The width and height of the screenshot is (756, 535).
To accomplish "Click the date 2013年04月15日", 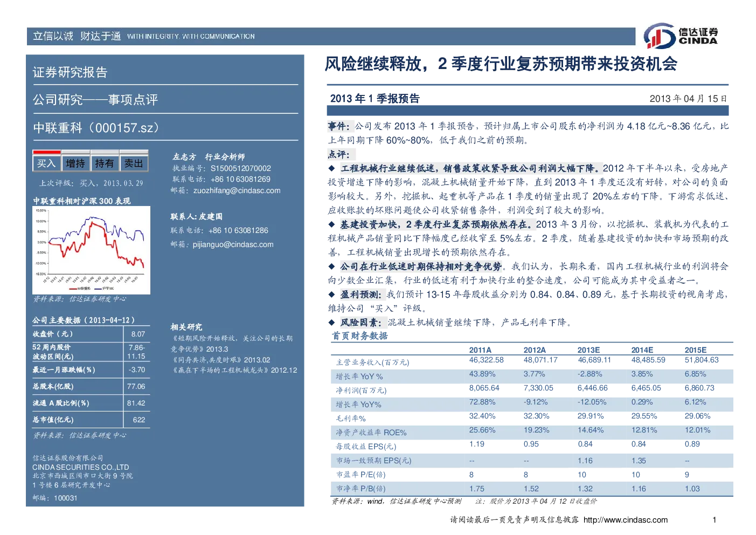I will 688,98.
